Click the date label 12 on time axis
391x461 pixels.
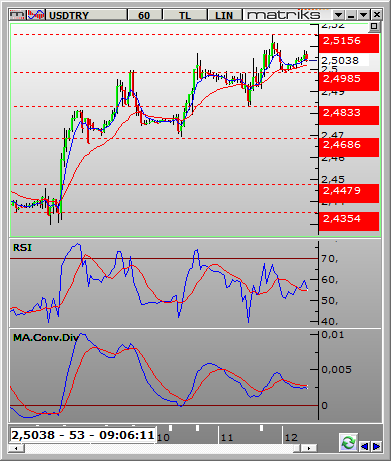291,437
